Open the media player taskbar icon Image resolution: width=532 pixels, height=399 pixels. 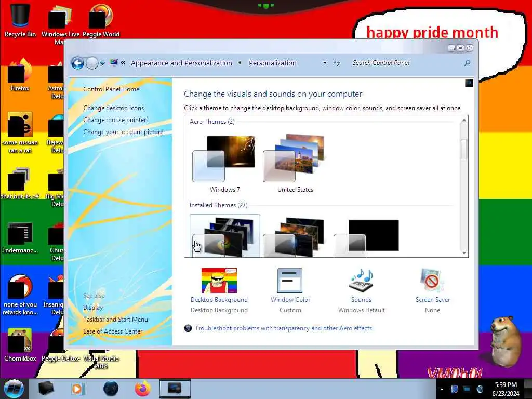pos(77,389)
